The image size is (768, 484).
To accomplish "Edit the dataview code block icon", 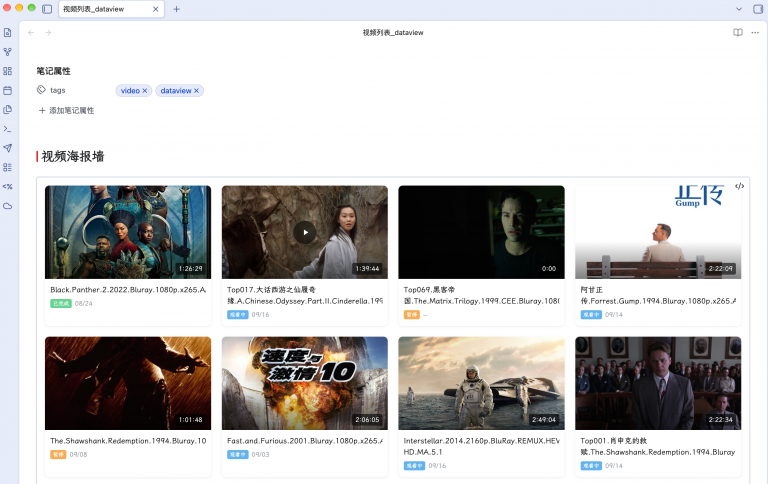I will coord(740,186).
